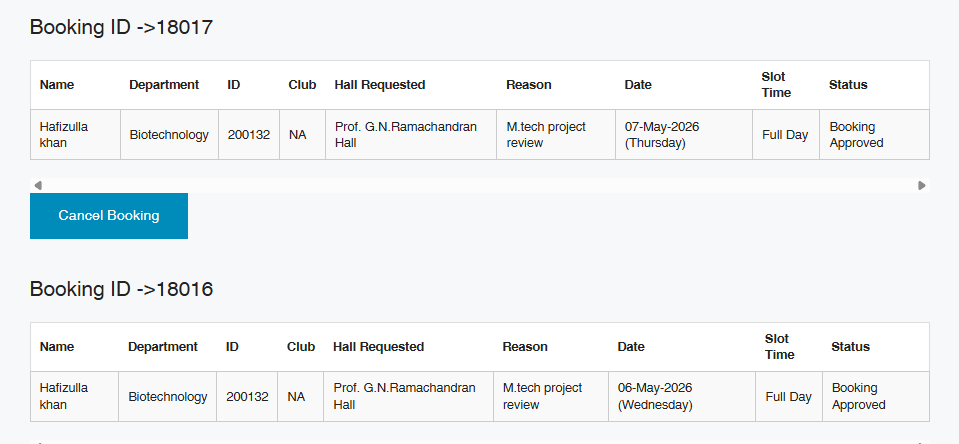Viewport: 959px width, 444px height.
Task: Click the ID column header in booking 18016
Action: click(x=232, y=347)
